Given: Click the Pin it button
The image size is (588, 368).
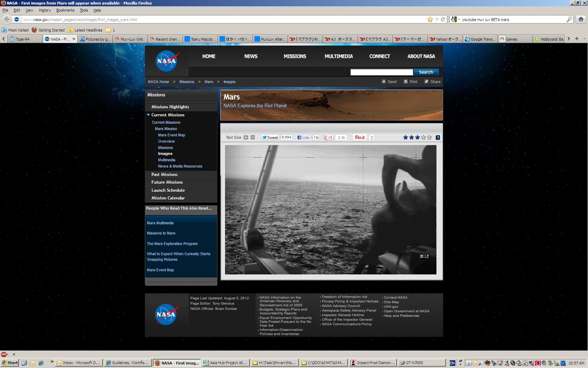Looking at the screenshot, I should click(x=360, y=137).
